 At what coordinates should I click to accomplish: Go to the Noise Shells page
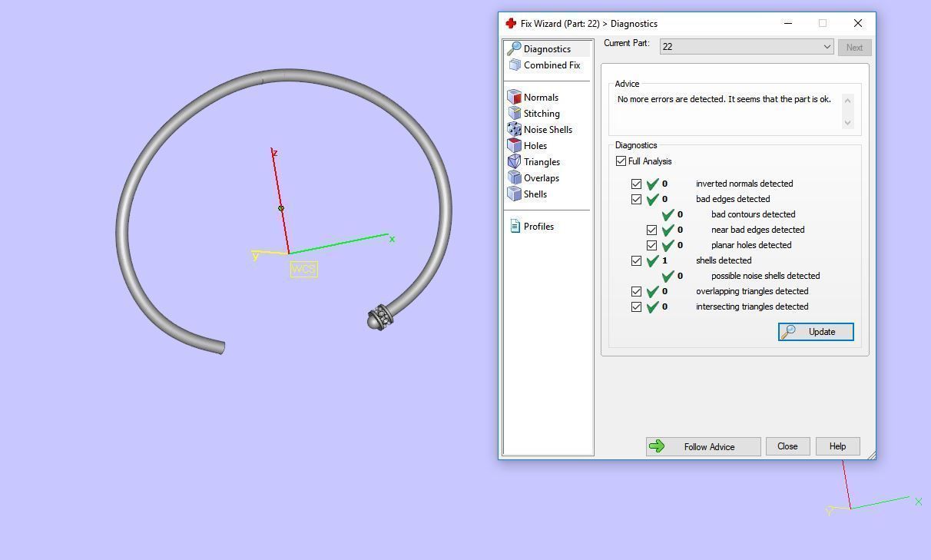coord(548,130)
